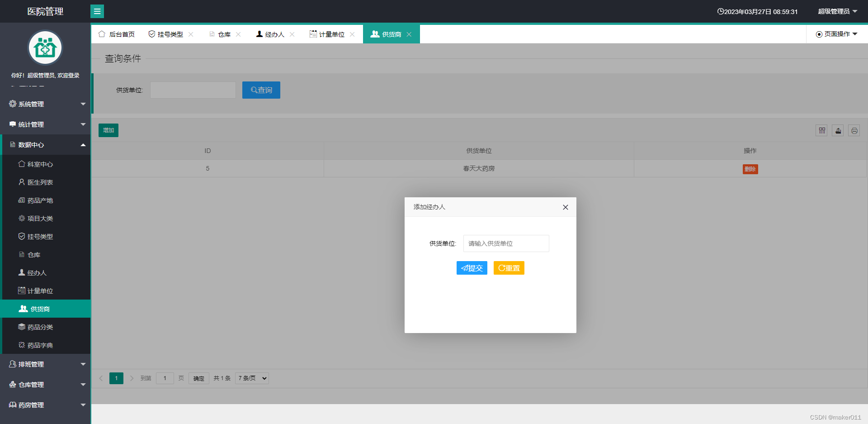The image size is (868, 424).
Task: Open 项目大类 in sidebar
Action: 46,219
